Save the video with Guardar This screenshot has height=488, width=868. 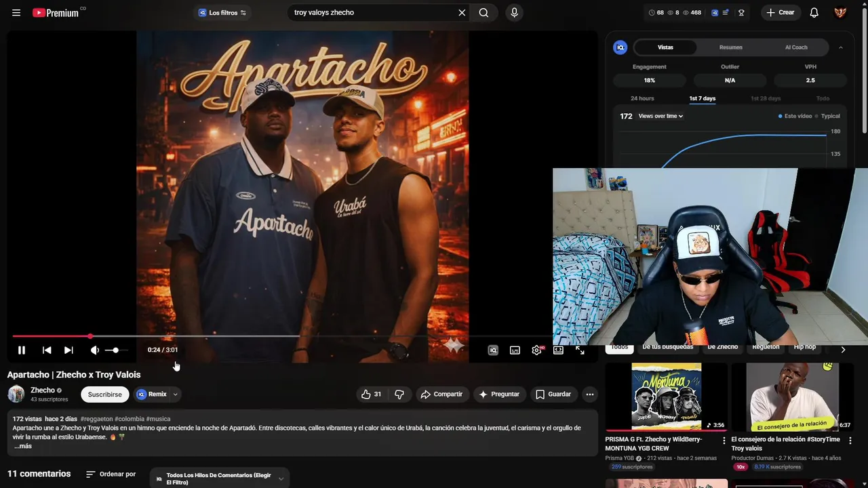(x=553, y=394)
